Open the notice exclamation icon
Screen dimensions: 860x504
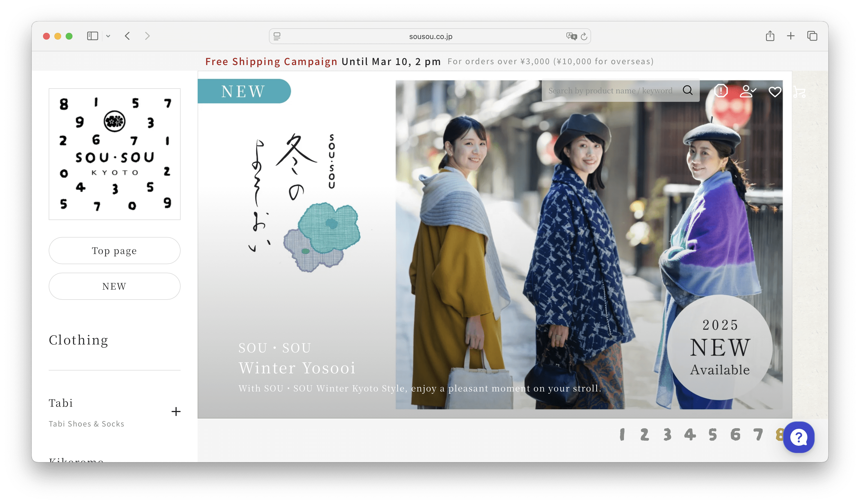point(721,91)
